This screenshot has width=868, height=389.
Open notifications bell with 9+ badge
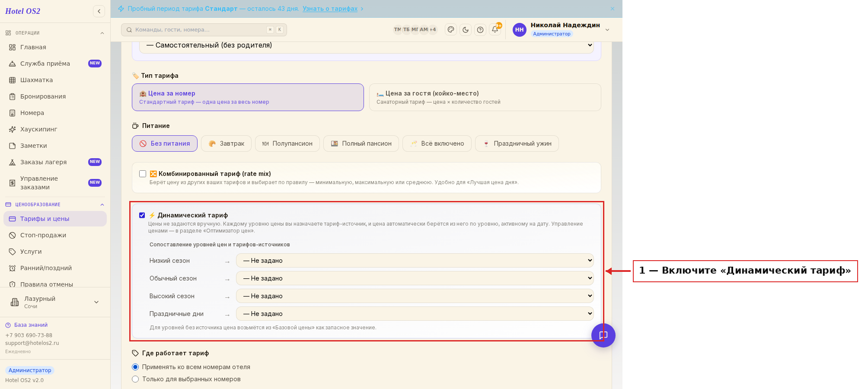click(x=495, y=29)
